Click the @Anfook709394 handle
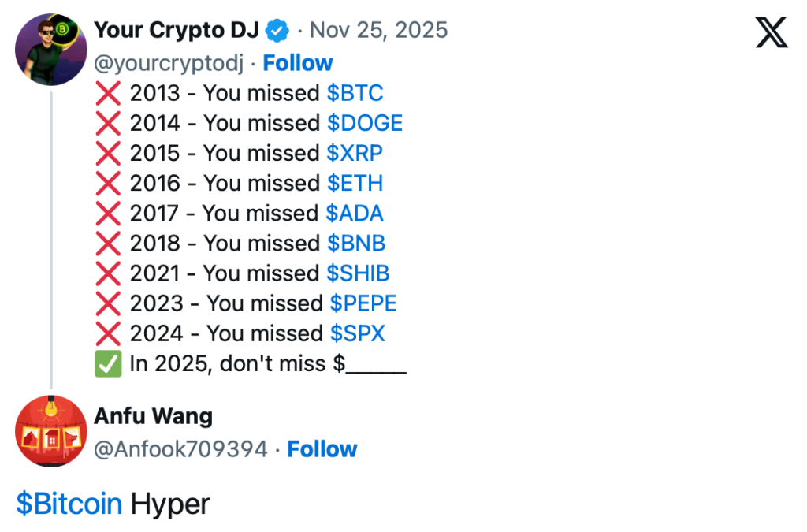Viewport: 807px width, 532px height. coord(180,449)
